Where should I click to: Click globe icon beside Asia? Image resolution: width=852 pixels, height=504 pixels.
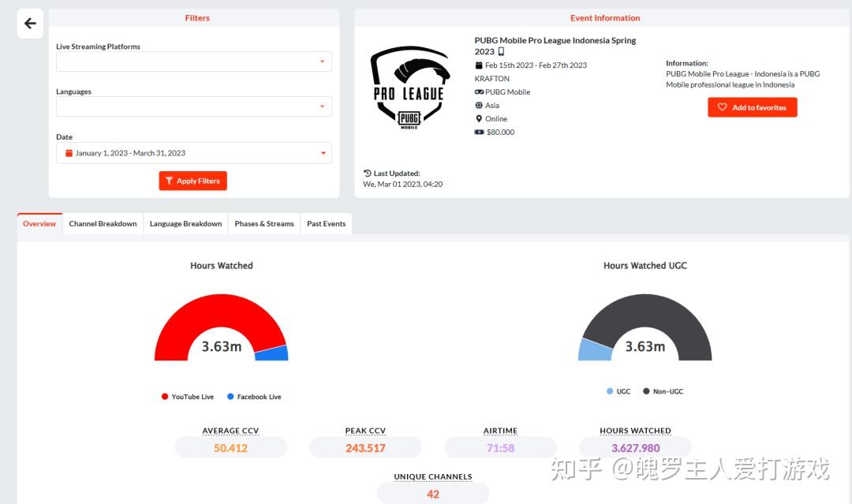tap(479, 106)
